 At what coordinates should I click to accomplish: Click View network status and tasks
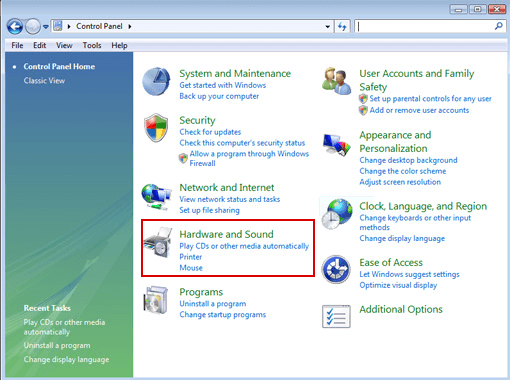point(230,199)
